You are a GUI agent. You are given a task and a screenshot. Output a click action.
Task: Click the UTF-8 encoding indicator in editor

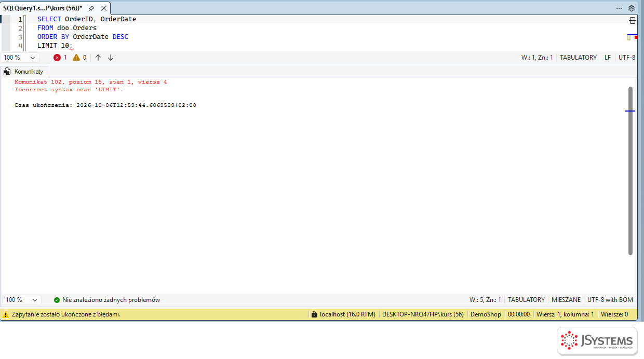(x=627, y=58)
